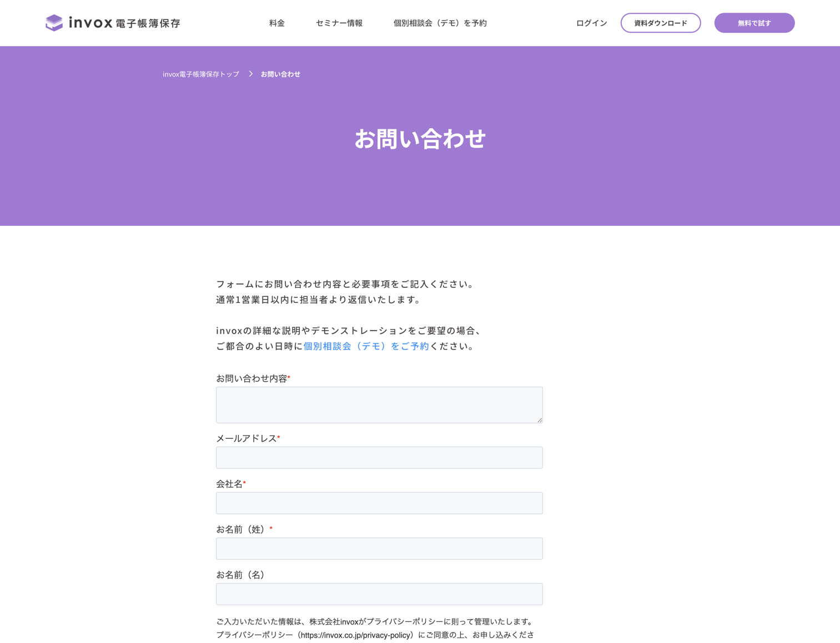Click the お名前（名）first name field
This screenshot has width=840, height=643.
pos(379,594)
